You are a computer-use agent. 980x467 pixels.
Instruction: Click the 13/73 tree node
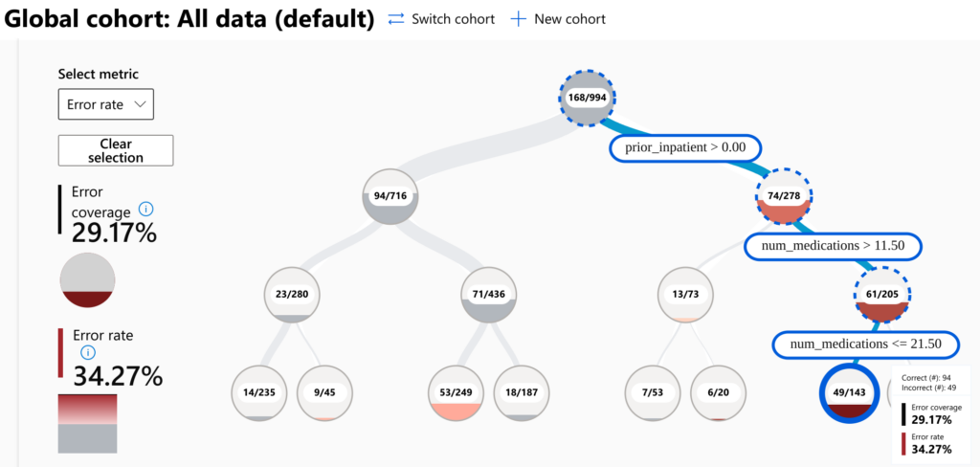tap(685, 294)
